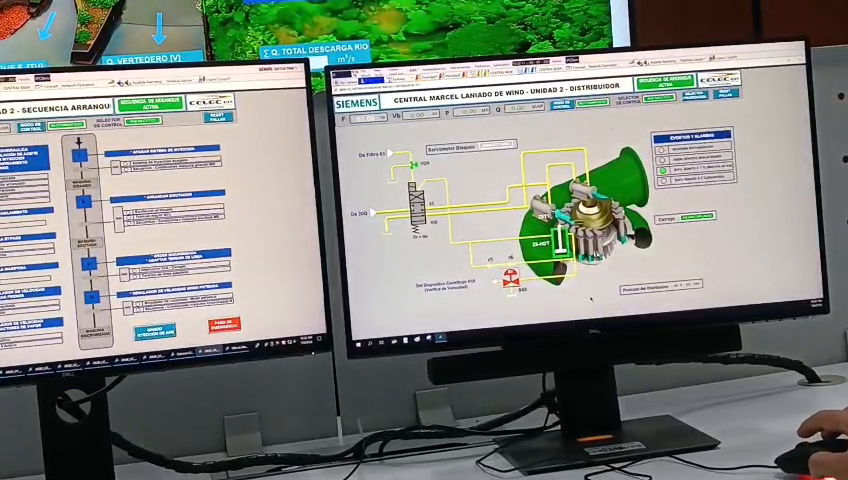Click the active highlighted app icon in right taskbar
Viewport: 848px width, 480px height.
coord(441,337)
